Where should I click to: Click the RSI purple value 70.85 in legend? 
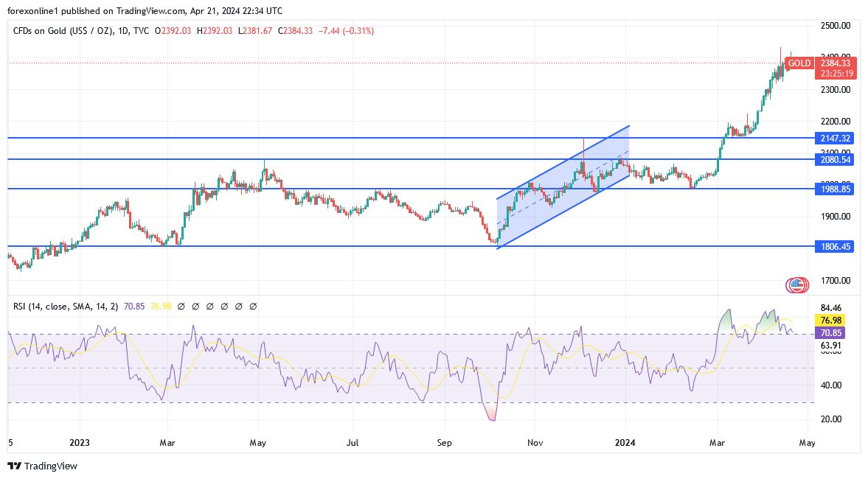(134, 307)
